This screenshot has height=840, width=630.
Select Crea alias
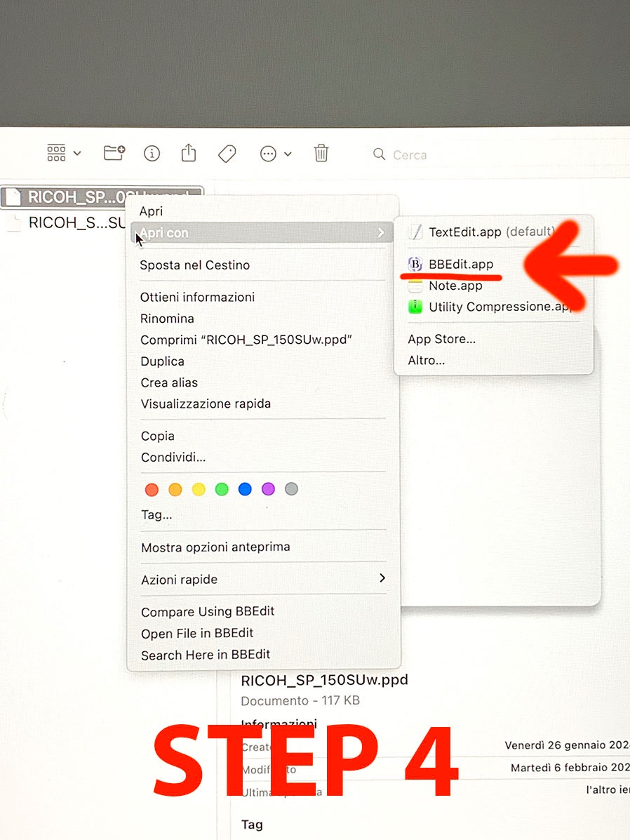point(169,382)
